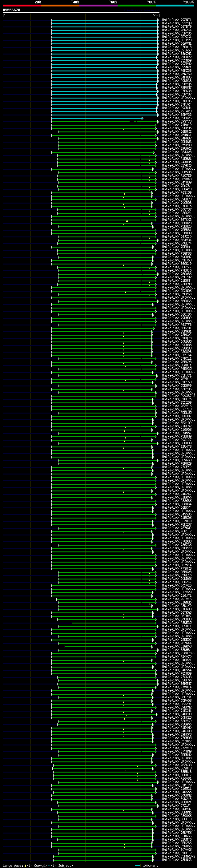The height and width of the screenshot is (868, 197).
Task: Select hit UniRef100_Q1HA49
Action: 177,125
